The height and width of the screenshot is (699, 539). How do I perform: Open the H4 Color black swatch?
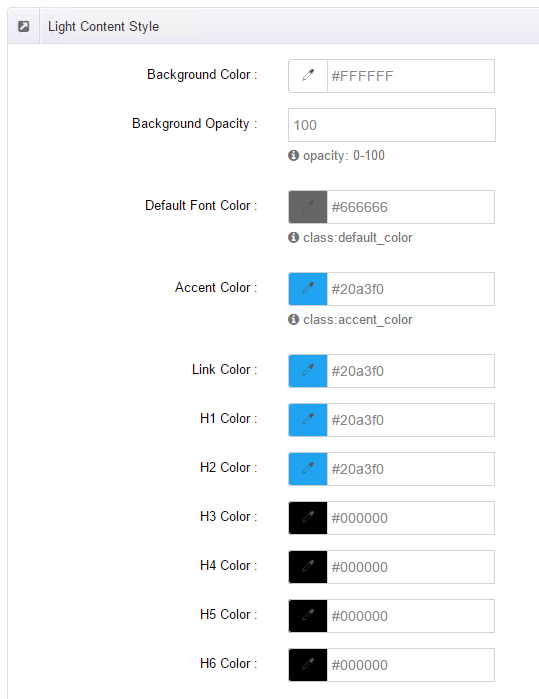[308, 567]
